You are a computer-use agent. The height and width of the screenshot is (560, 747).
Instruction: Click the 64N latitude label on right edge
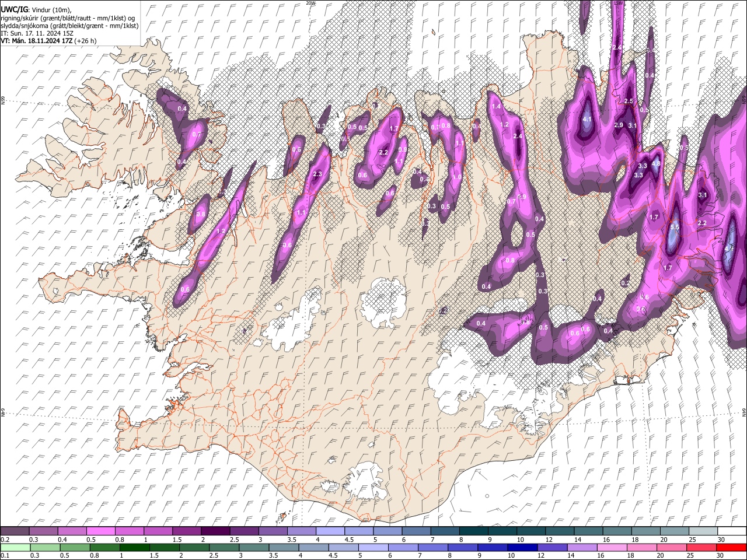pyautogui.click(x=744, y=412)
